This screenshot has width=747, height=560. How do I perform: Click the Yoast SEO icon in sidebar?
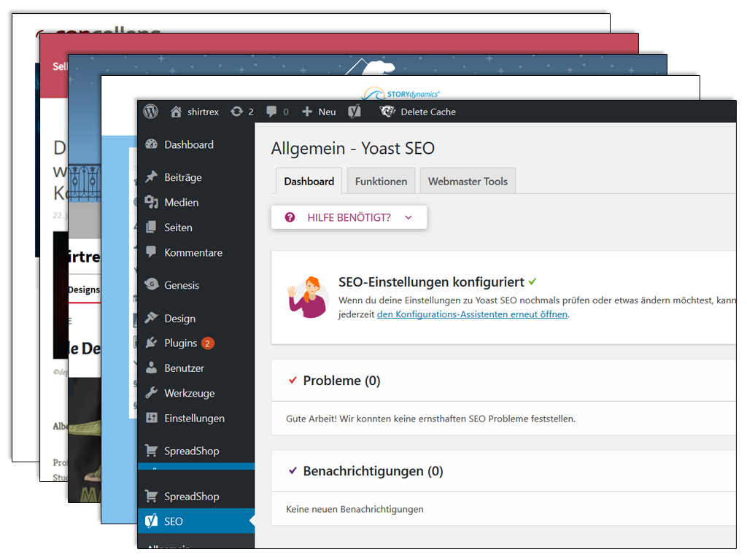tap(151, 521)
